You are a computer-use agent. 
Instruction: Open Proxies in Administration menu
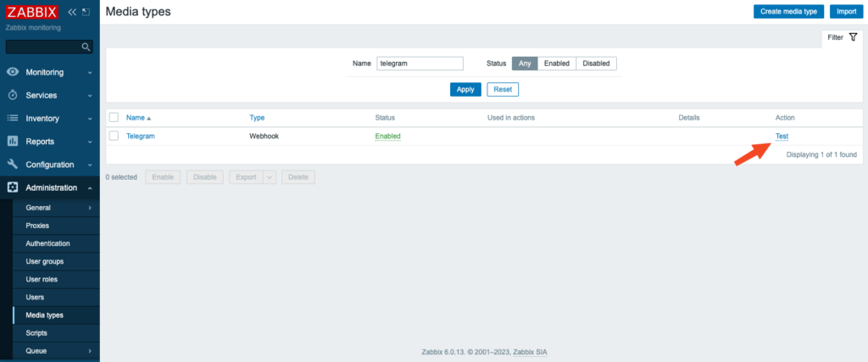(x=56, y=226)
